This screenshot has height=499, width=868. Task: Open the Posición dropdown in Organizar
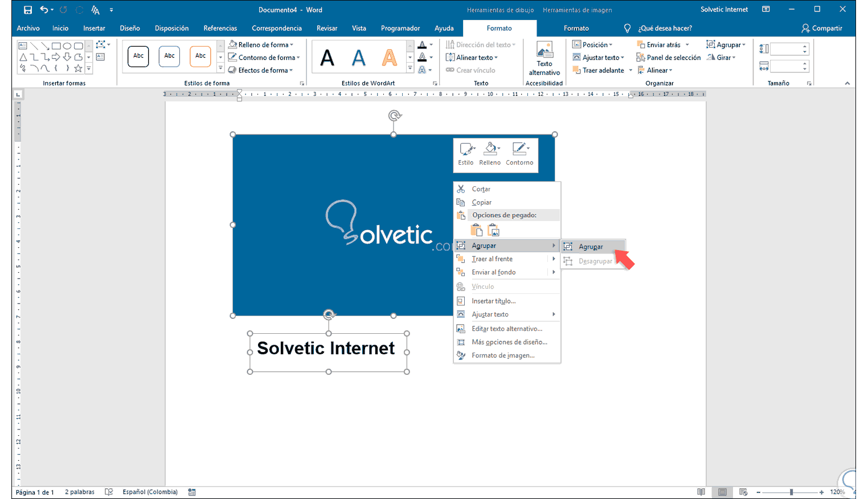[593, 44]
